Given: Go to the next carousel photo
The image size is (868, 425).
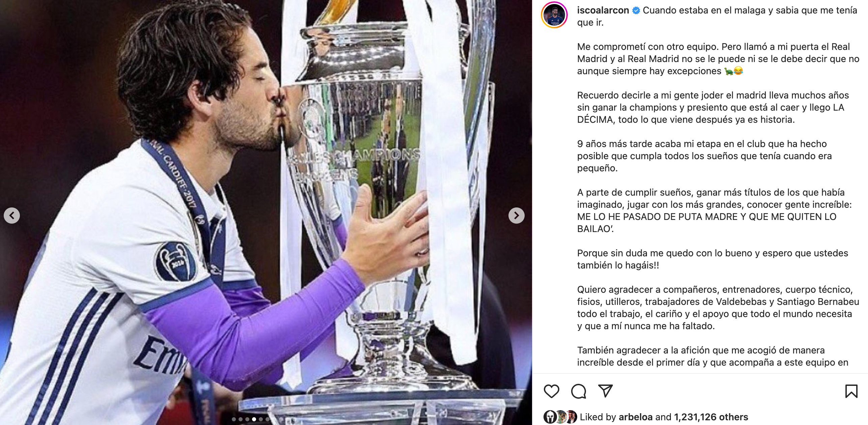Looking at the screenshot, I should pos(517,215).
